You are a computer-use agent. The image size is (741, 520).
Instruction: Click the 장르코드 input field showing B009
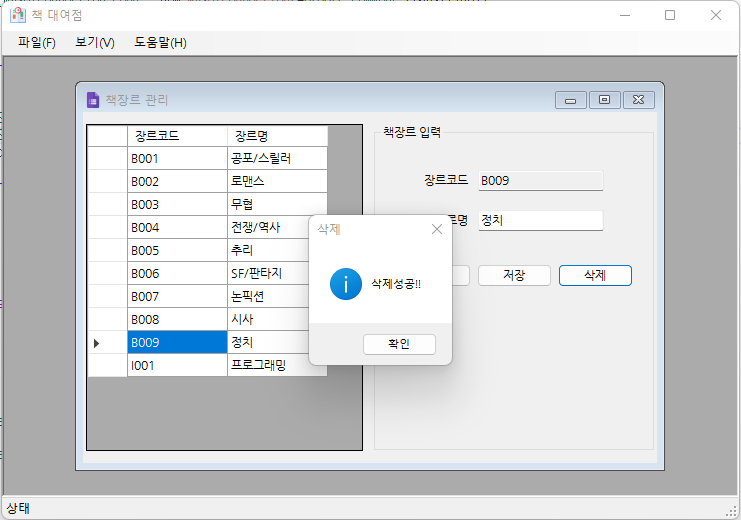click(x=541, y=181)
